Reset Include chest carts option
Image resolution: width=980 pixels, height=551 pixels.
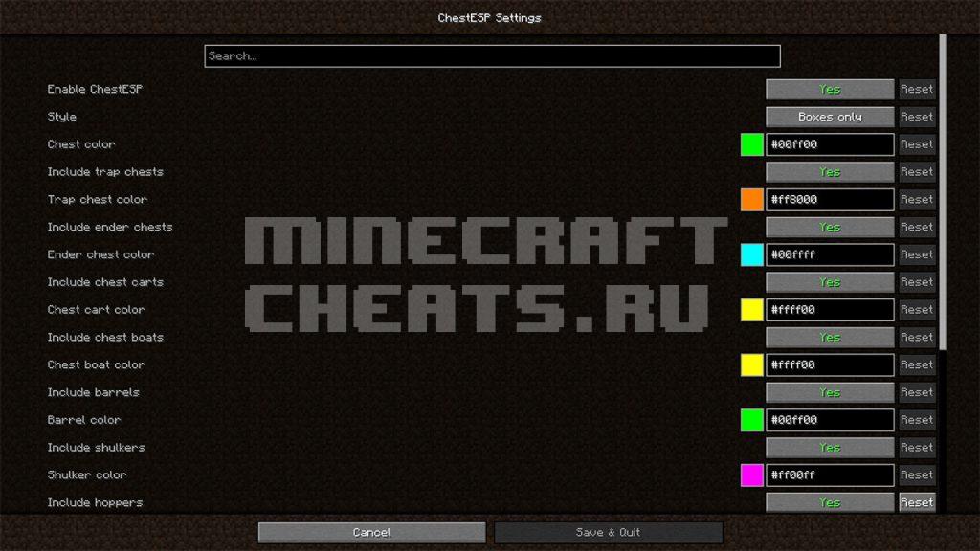coord(917,282)
